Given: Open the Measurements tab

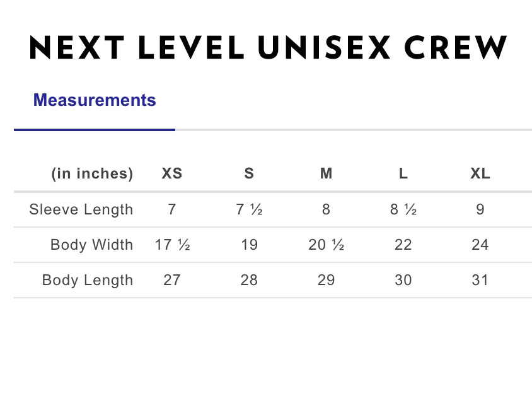Looking at the screenshot, I should [x=95, y=100].
